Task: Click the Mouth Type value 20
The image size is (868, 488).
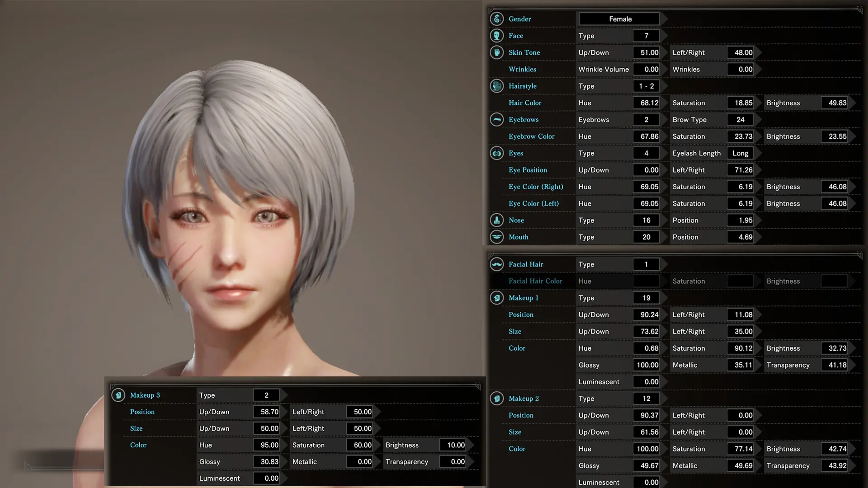Action: click(x=646, y=237)
